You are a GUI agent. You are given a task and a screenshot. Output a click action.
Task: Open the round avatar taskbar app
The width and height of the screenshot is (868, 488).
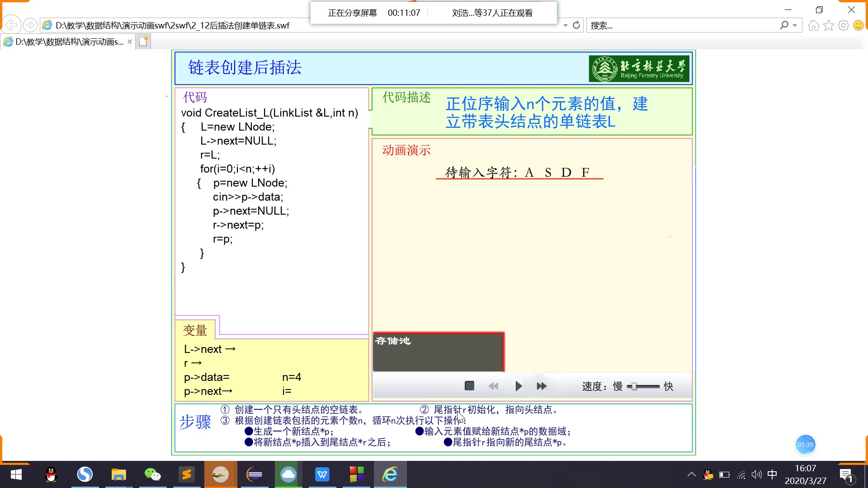tap(221, 474)
